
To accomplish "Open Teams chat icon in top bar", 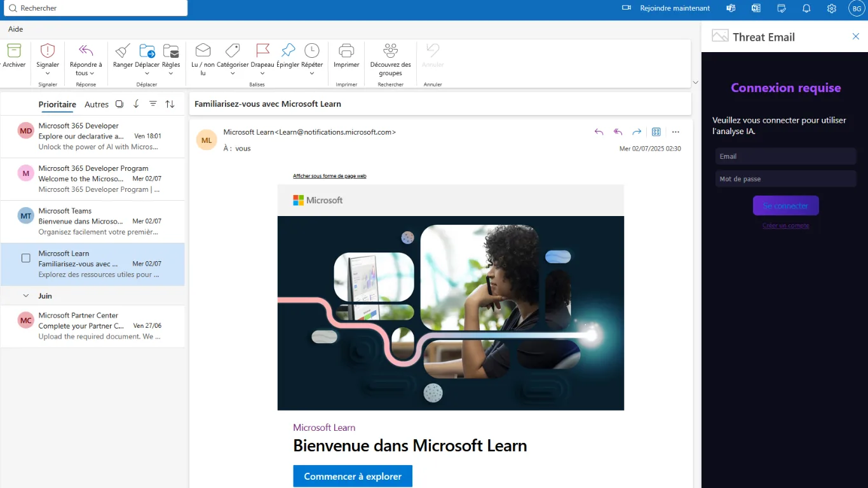I will coord(731,8).
